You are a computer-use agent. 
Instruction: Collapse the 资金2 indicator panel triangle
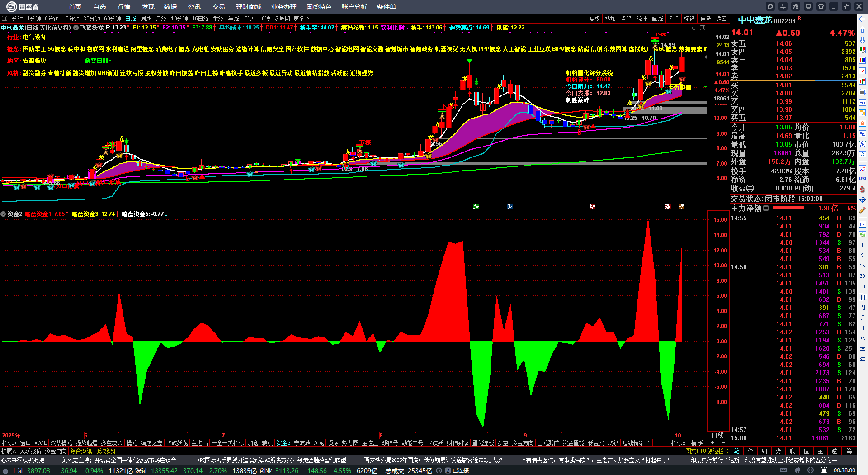pyautogui.click(x=3, y=214)
